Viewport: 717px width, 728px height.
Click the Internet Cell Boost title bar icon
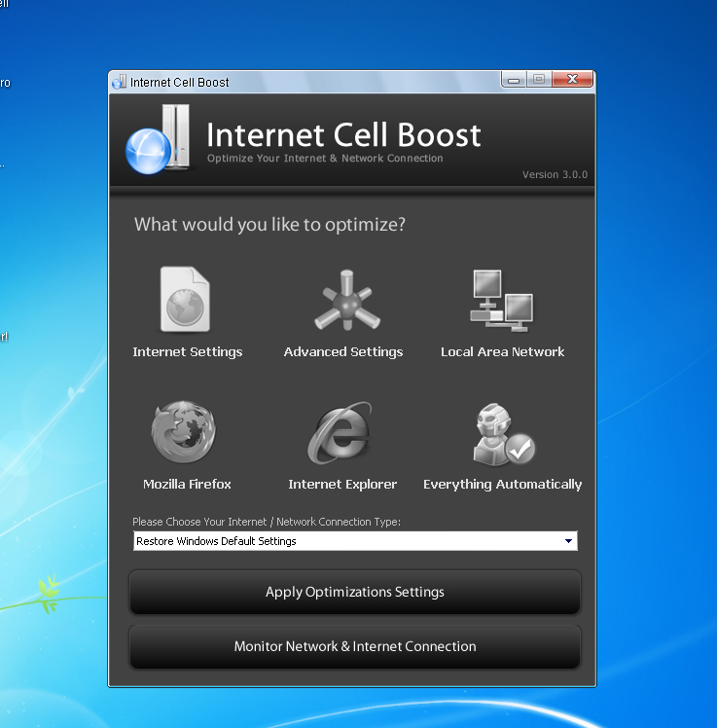(x=120, y=82)
